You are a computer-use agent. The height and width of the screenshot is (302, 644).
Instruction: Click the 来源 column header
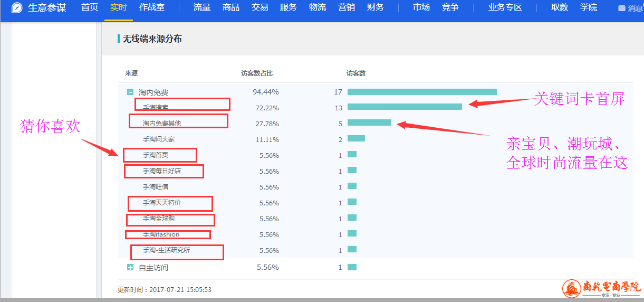click(x=131, y=73)
